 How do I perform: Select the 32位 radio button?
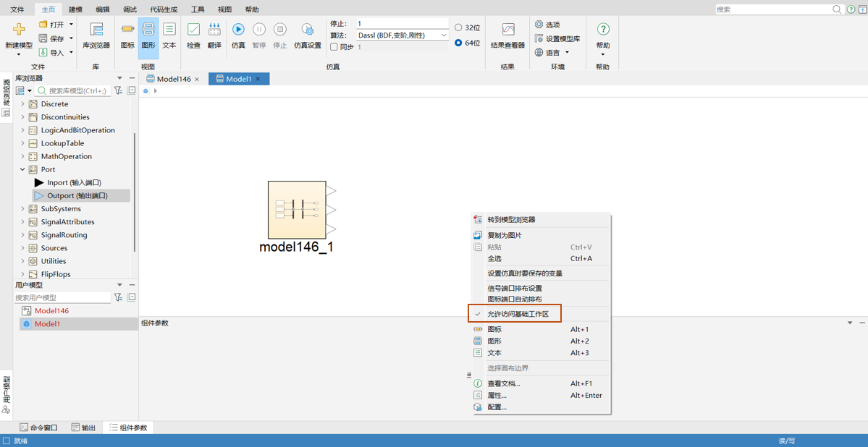[458, 27]
